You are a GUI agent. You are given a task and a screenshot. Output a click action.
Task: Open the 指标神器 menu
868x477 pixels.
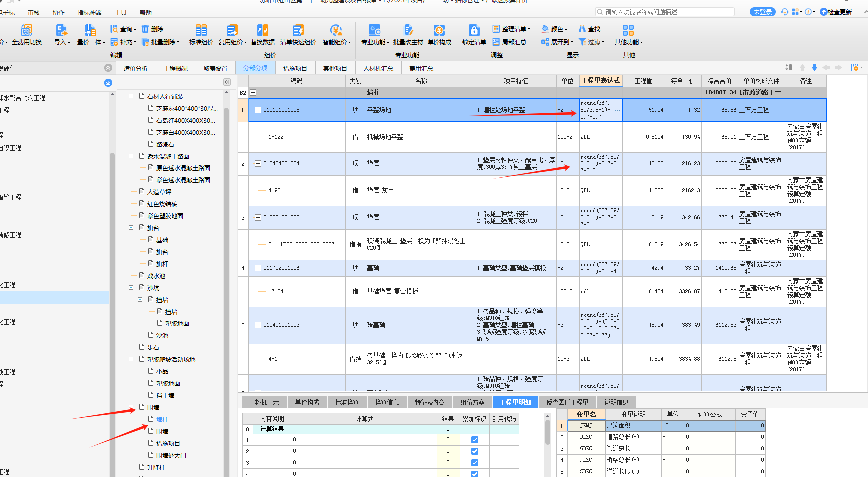(90, 13)
